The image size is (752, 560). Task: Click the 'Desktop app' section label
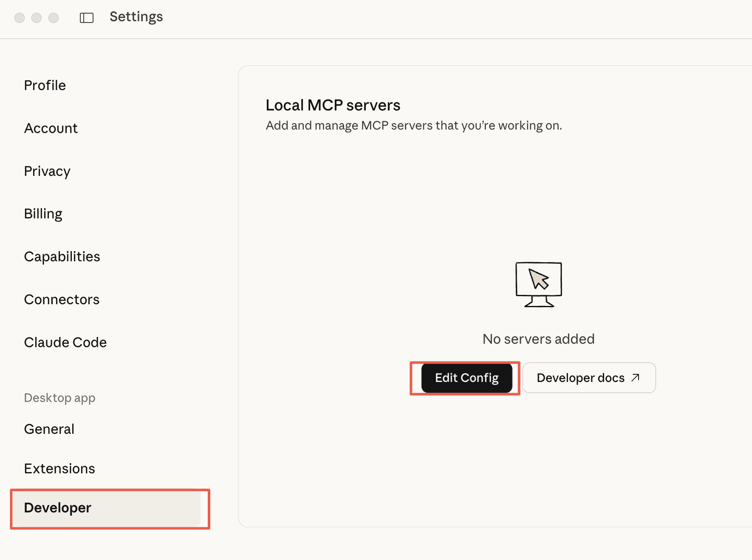click(x=59, y=398)
